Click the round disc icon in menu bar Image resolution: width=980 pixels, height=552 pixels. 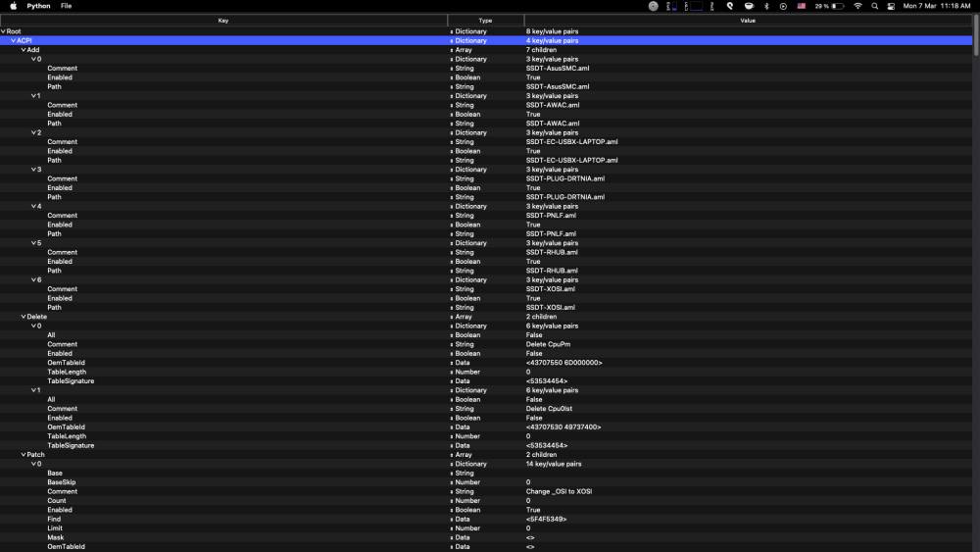(x=653, y=6)
